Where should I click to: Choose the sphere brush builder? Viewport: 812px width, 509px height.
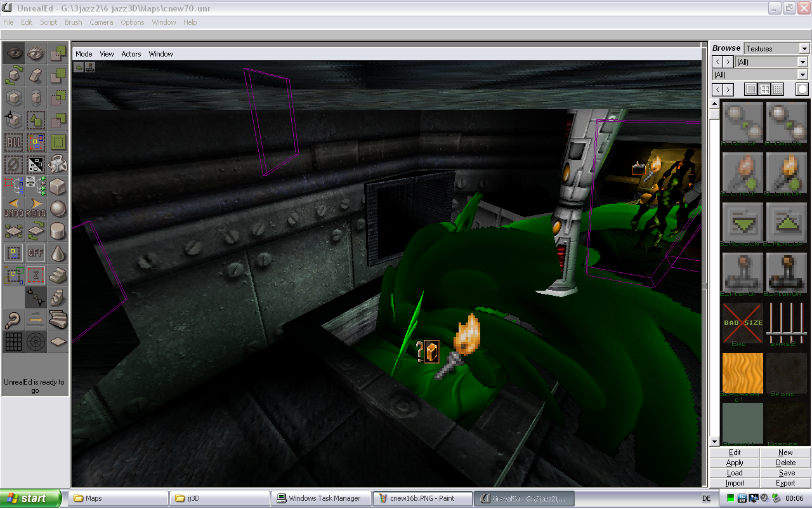(x=58, y=209)
